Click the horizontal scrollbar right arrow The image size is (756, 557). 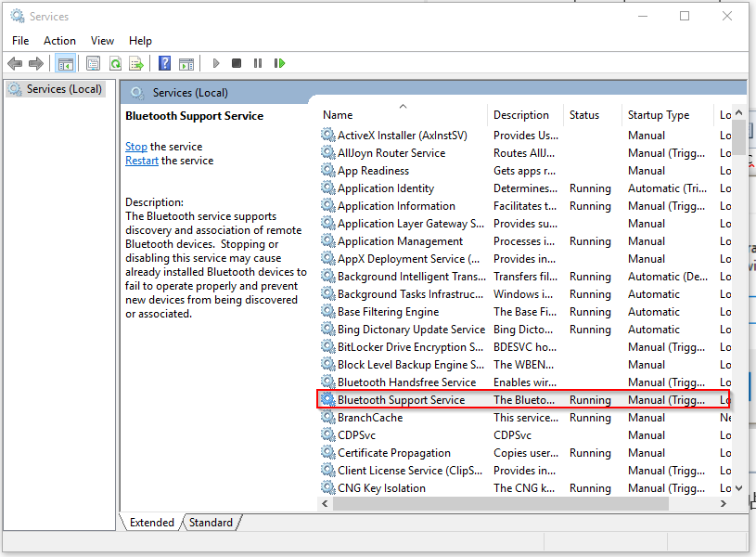coord(724,503)
